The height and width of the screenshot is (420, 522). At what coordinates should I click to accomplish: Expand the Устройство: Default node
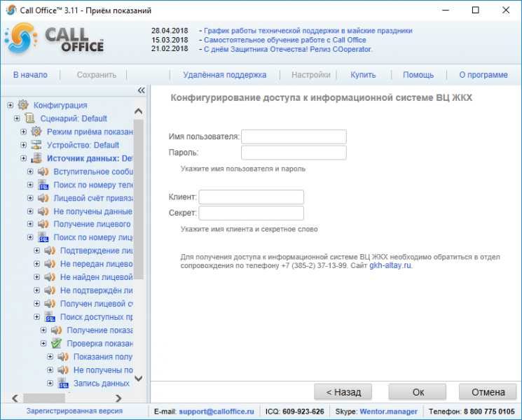(24, 145)
